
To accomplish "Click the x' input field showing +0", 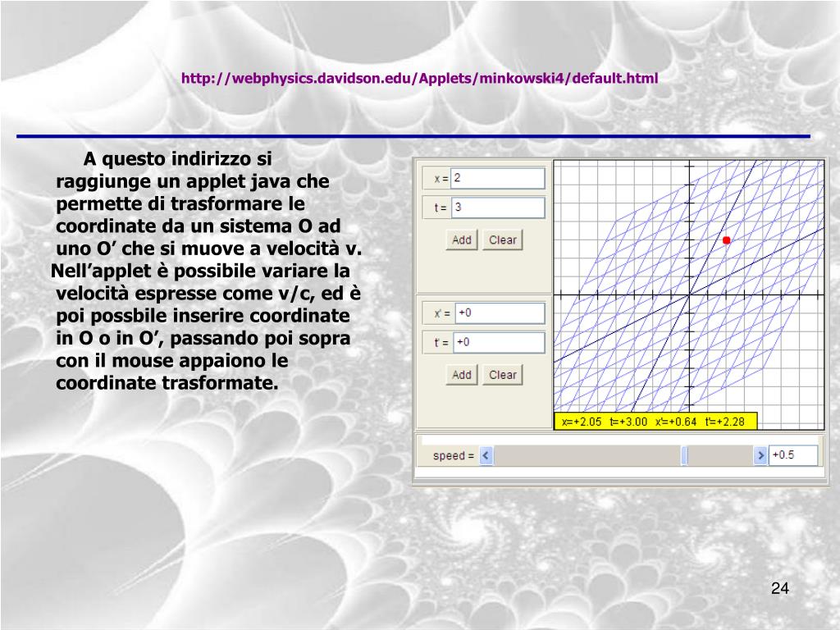I will [x=500, y=313].
